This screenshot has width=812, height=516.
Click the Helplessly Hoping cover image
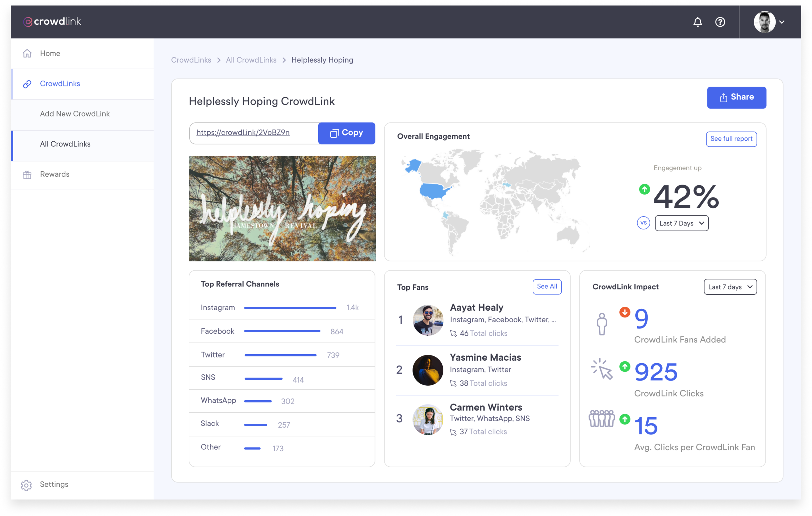tap(282, 208)
